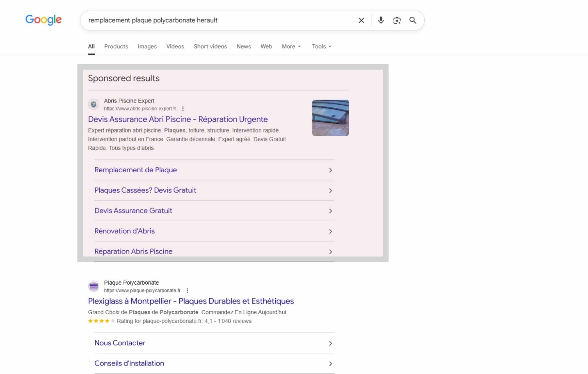Click the Plaque Polycarbonate site name
The height and width of the screenshot is (374, 588).
tap(131, 283)
